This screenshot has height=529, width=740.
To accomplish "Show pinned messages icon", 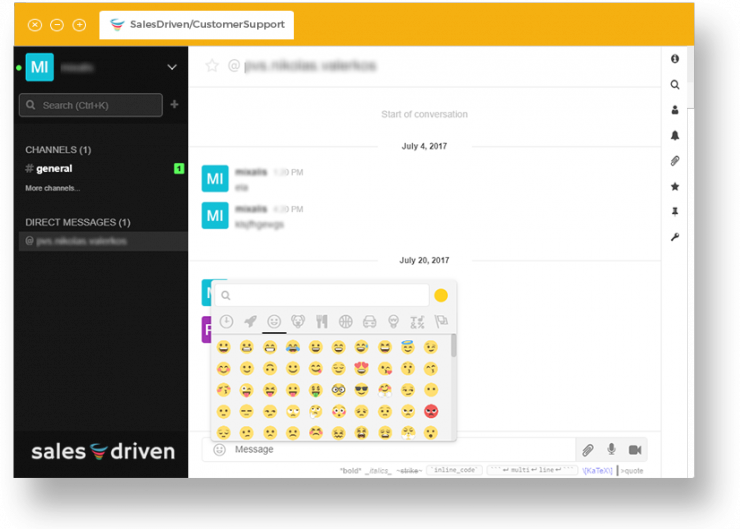I will [675, 211].
